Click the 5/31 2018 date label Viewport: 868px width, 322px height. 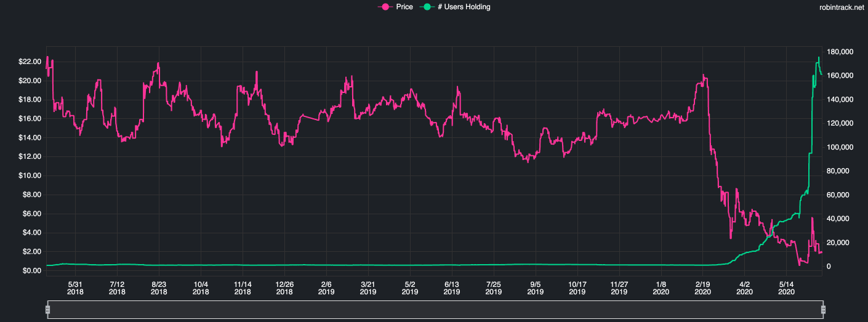(x=75, y=288)
